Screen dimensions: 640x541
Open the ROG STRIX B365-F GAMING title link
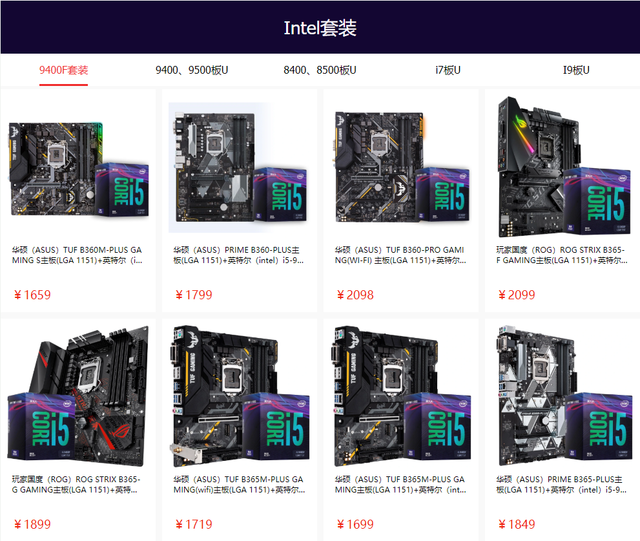tap(562, 255)
